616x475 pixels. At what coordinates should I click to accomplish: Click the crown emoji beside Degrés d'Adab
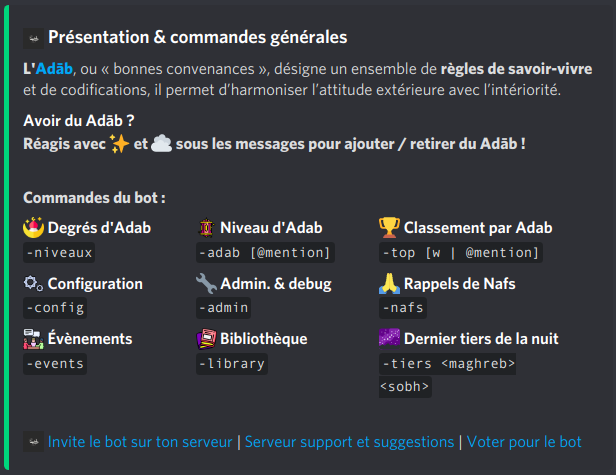click(33, 228)
